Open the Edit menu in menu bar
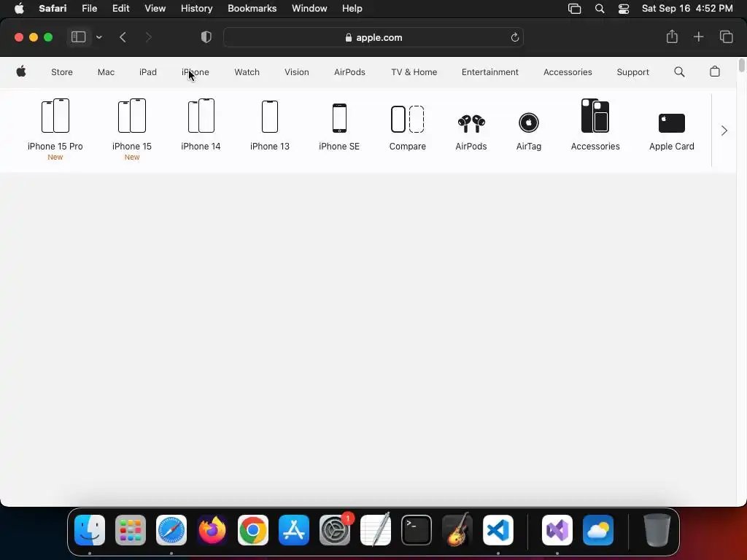 [120, 9]
